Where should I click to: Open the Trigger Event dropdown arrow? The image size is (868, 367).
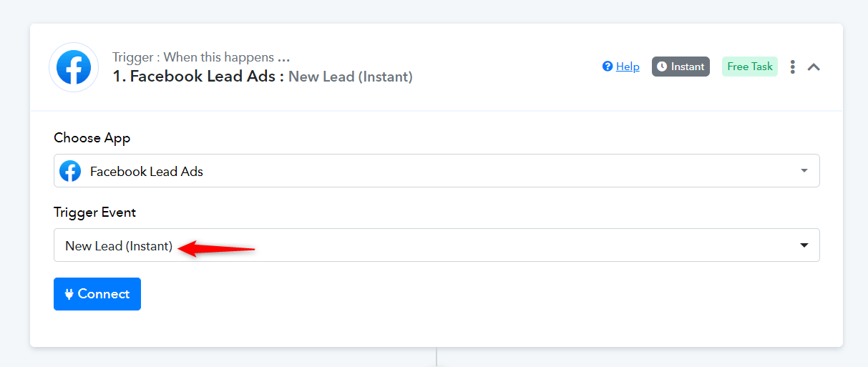804,245
